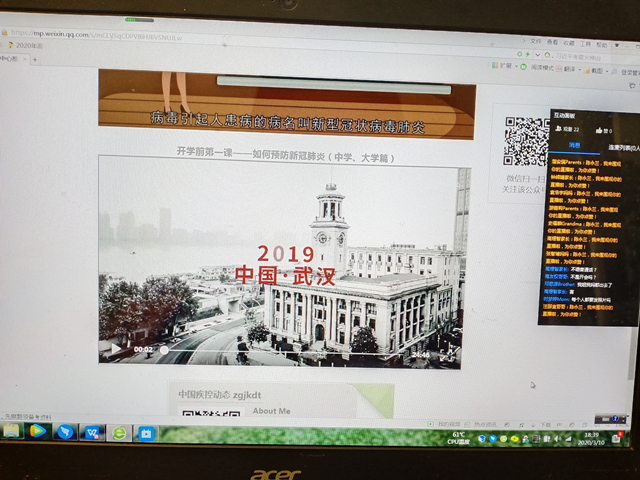
Task: Switch to the 连麦列表 tab in 互动面板
Action: (623, 148)
